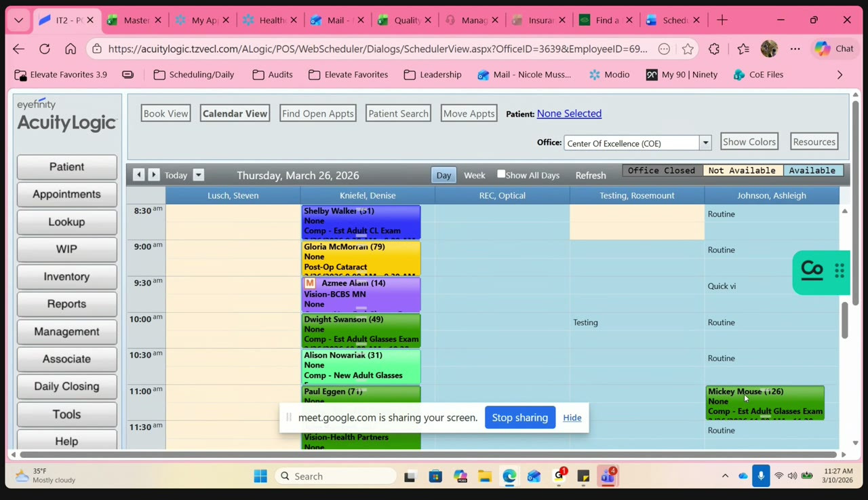Click the Calendar View button
This screenshot has height=500, width=868.
point(235,113)
